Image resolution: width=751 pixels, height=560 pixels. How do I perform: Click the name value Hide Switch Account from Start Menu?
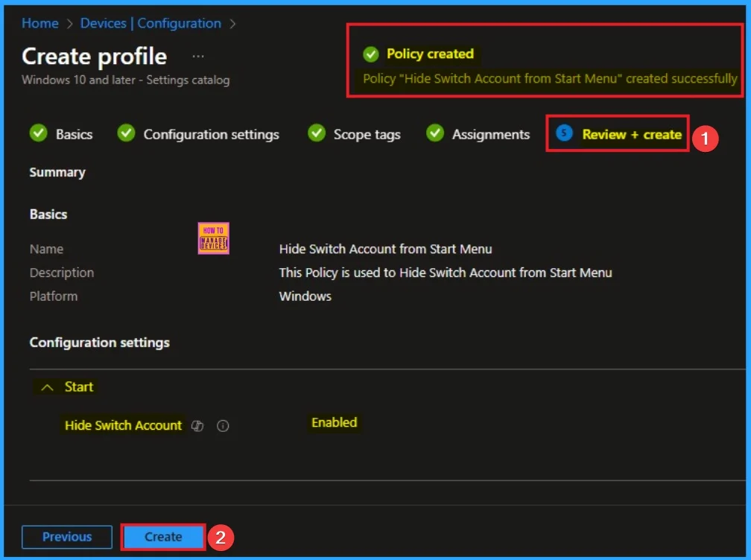(386, 249)
